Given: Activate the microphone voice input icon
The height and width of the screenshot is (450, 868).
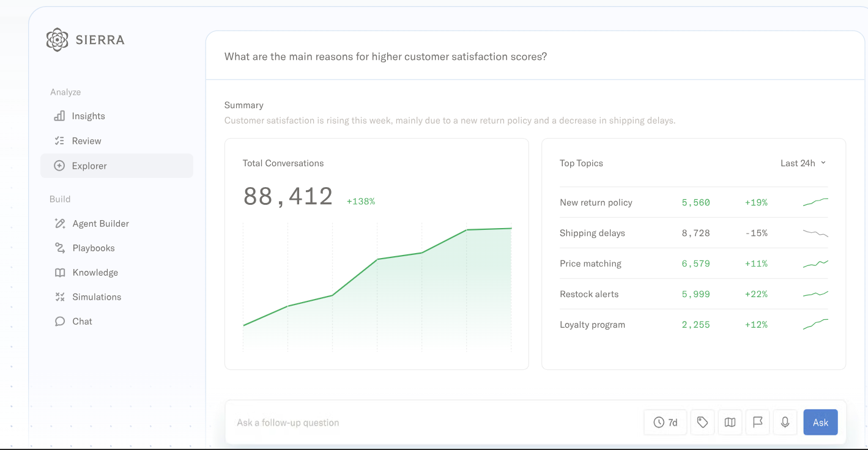Looking at the screenshot, I should (x=785, y=422).
